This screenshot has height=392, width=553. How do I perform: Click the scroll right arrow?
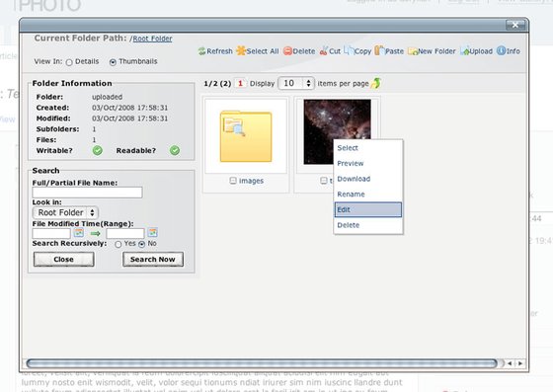(520, 363)
